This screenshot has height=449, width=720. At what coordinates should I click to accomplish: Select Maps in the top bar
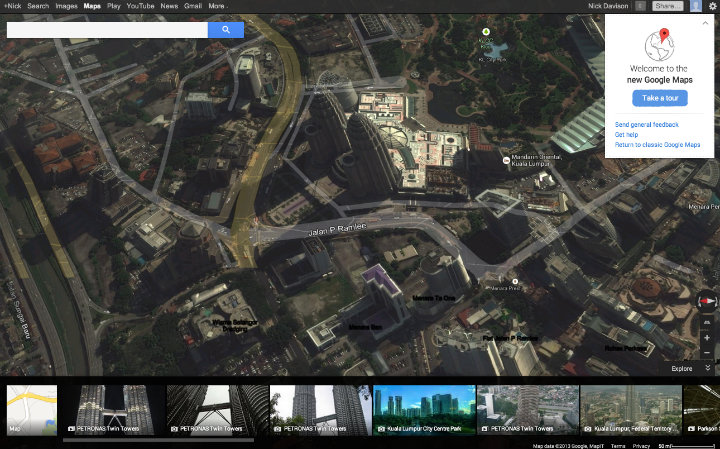pos(92,6)
